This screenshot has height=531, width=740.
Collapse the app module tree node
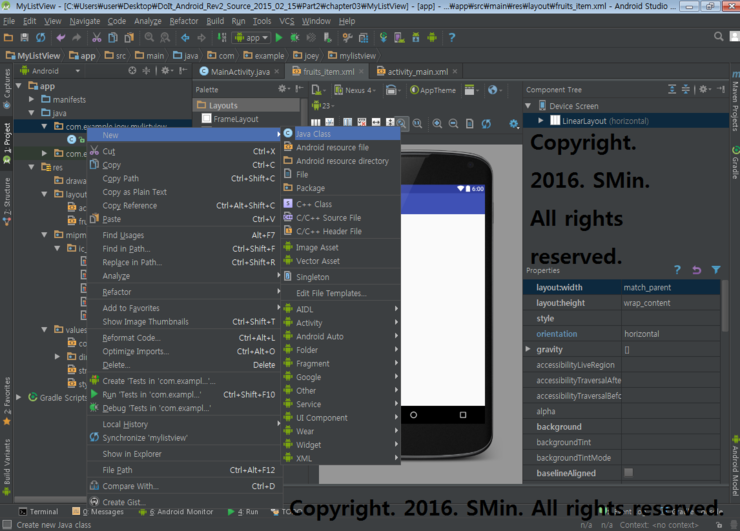(18, 86)
